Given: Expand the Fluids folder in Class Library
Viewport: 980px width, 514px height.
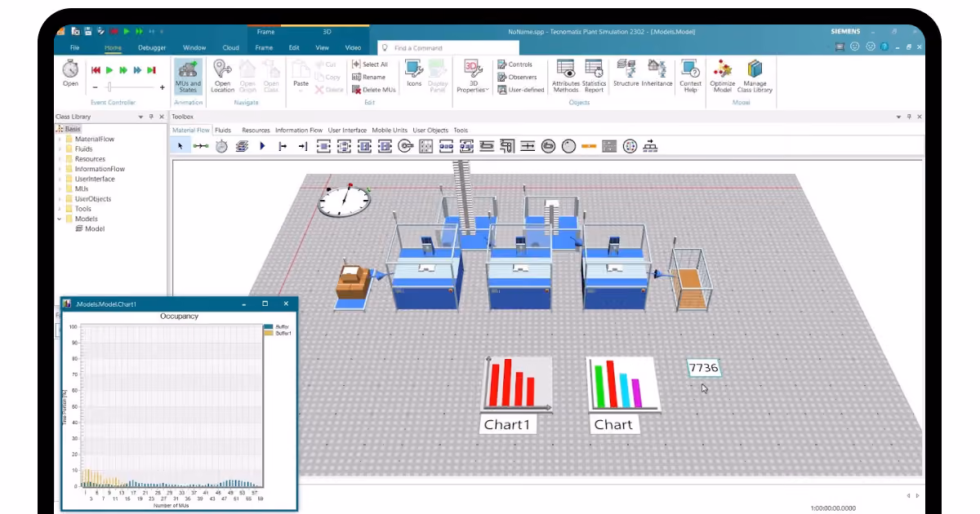Looking at the screenshot, I should coord(59,149).
